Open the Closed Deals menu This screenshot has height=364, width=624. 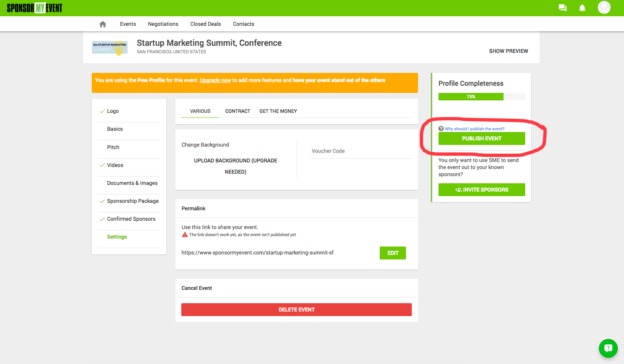point(205,24)
